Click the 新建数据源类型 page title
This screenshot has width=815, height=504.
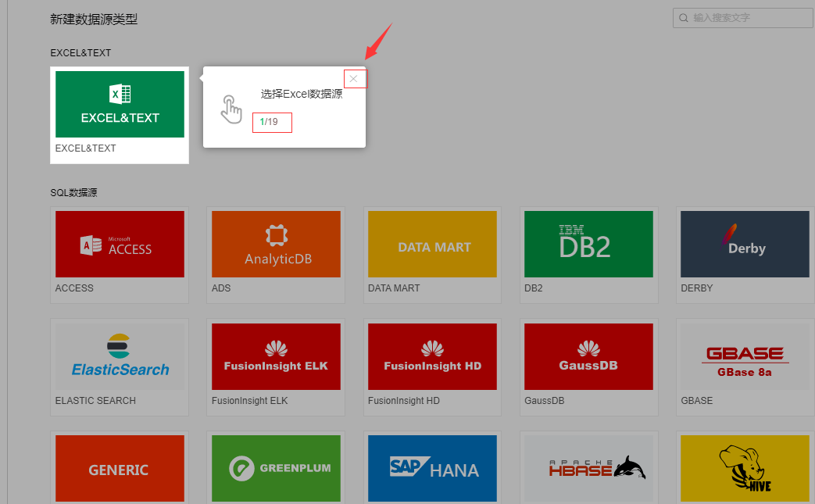pos(94,20)
